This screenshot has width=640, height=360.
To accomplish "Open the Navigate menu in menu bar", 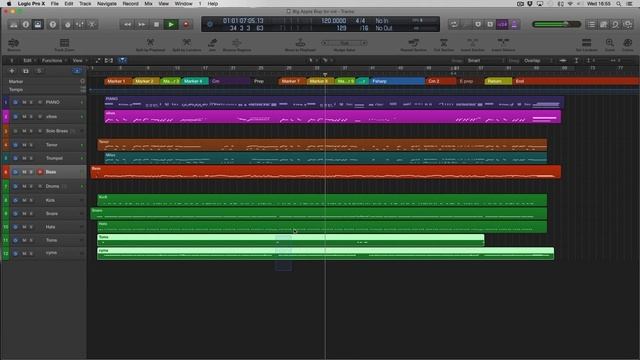I will pyautogui.click(x=107, y=4).
